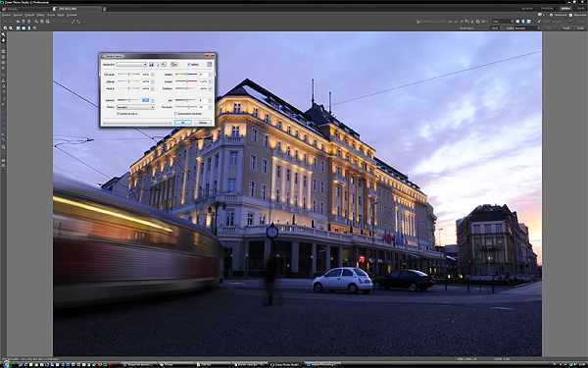Expand the Normal mode dropdown in the dialog

coord(135,107)
